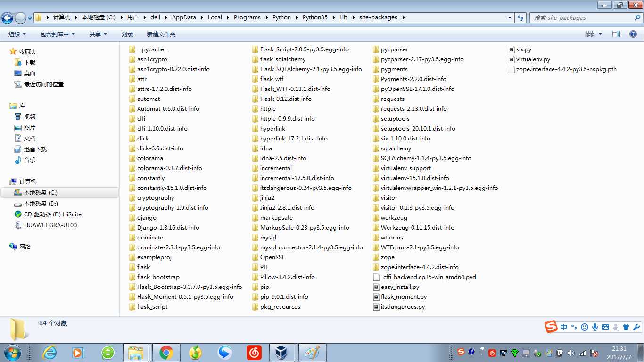The width and height of the screenshot is (644, 362).
Task: Click the change view icon
Action: pos(590,34)
